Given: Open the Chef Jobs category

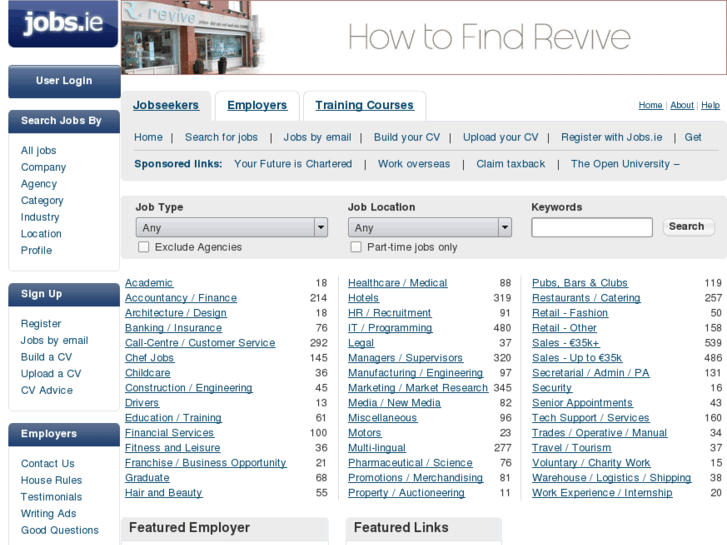Looking at the screenshot, I should [149, 358].
